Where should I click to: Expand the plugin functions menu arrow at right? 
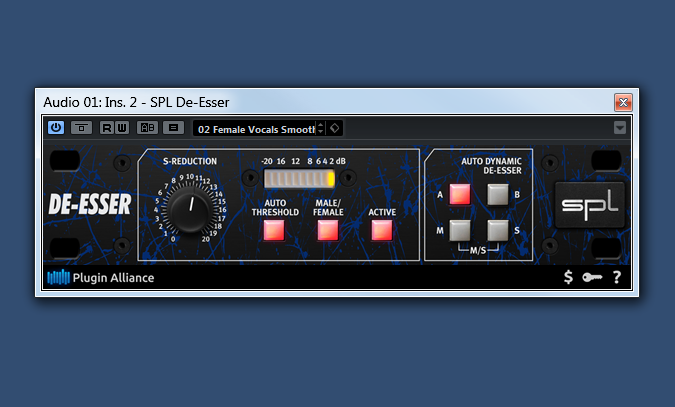point(620,128)
